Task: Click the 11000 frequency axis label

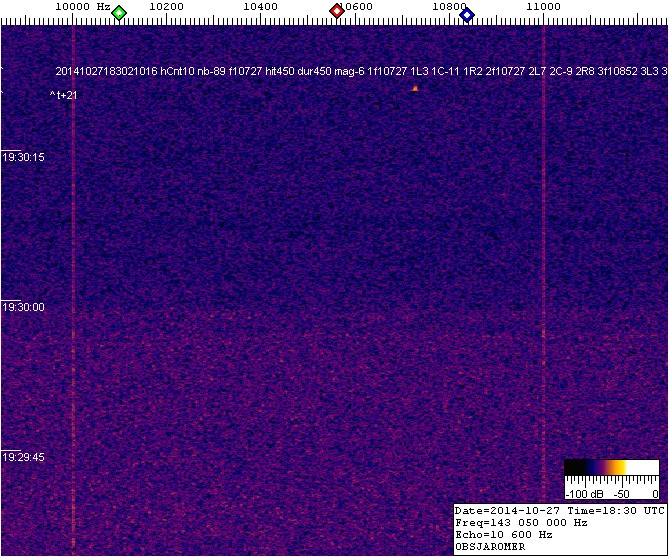Action: pyautogui.click(x=544, y=7)
